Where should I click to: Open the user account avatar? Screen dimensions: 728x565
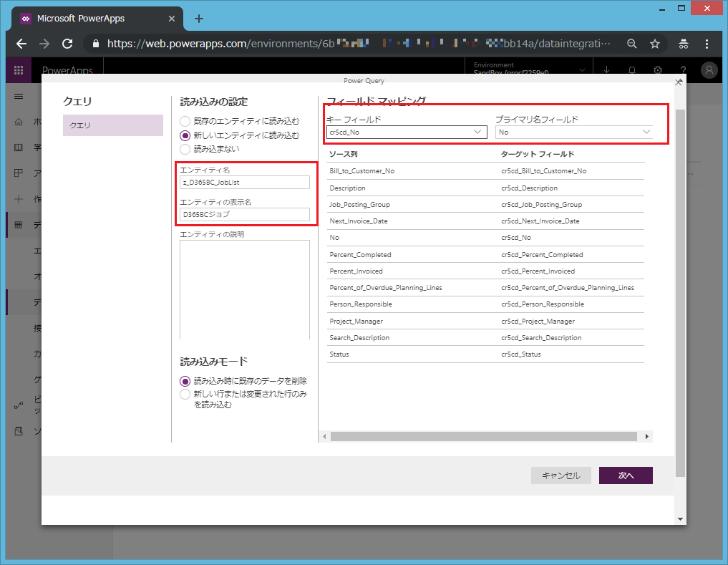click(709, 70)
